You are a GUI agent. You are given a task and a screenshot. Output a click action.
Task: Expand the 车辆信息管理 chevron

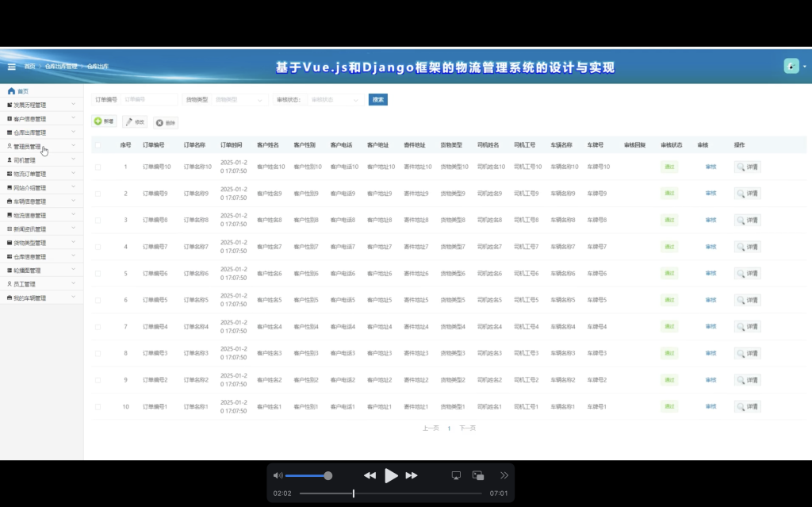tap(74, 201)
